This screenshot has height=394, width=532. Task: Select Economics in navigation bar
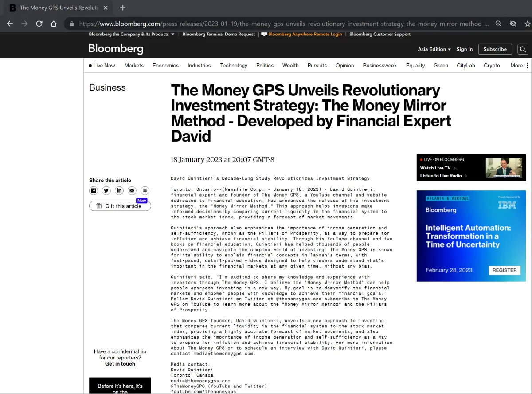165,66
